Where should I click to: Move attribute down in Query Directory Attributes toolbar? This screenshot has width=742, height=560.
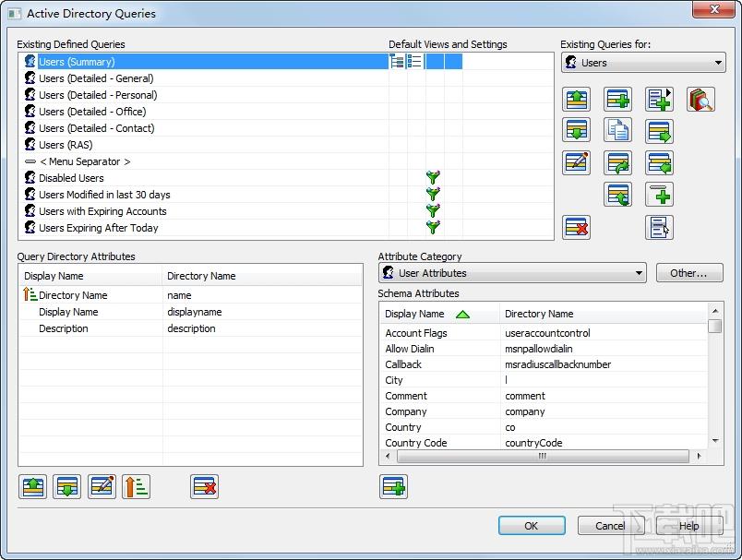tap(67, 487)
